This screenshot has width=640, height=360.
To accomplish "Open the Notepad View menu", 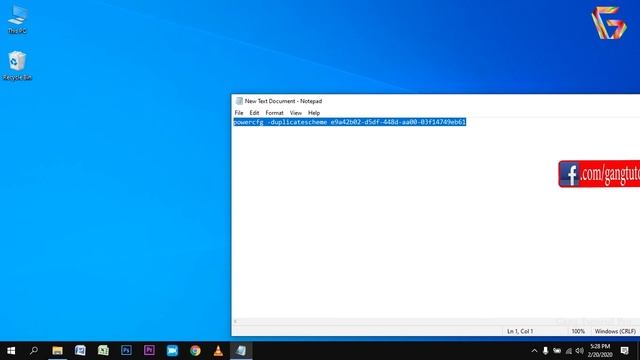I will (296, 113).
